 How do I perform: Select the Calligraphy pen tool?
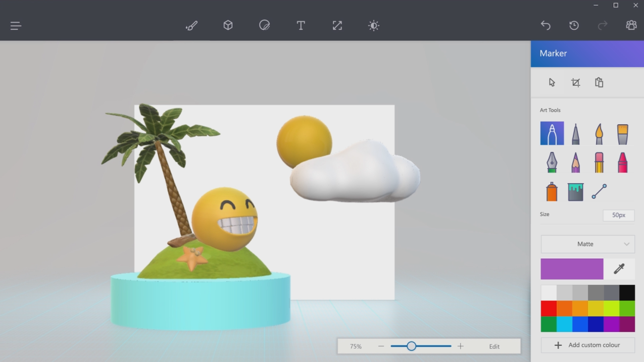point(575,134)
